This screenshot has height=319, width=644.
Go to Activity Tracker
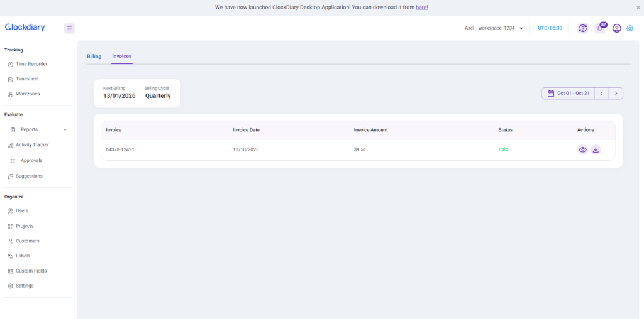(x=32, y=145)
